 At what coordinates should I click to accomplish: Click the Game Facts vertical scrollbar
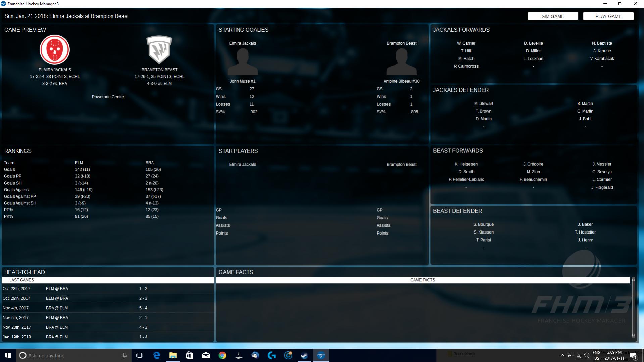coord(634,308)
